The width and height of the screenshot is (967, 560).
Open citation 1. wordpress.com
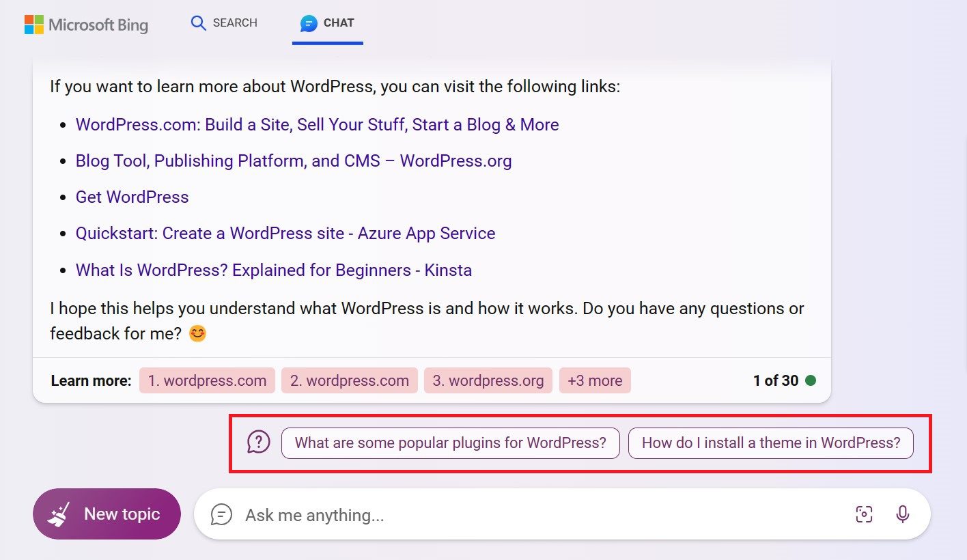click(207, 380)
